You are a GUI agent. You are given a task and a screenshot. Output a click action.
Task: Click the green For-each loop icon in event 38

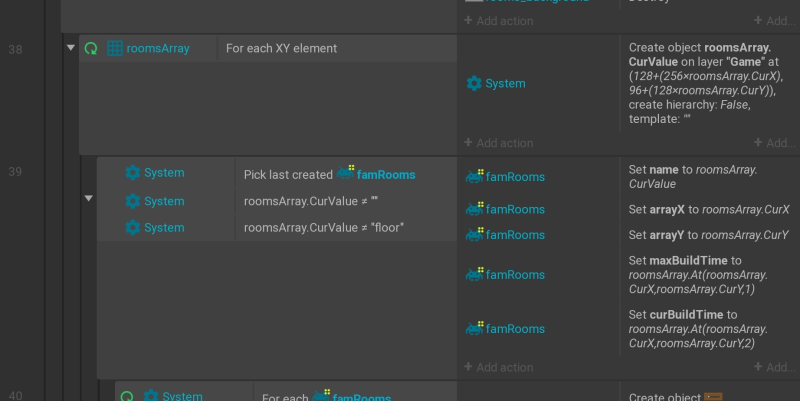[x=91, y=48]
